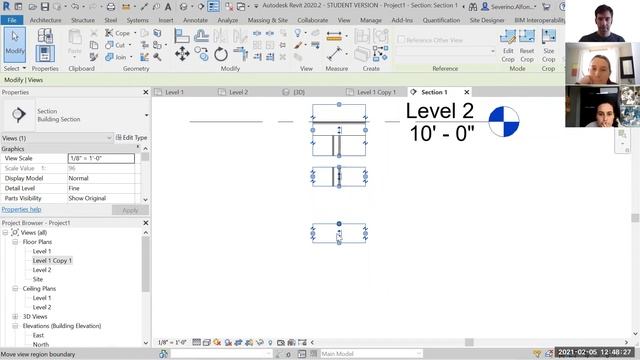
Task: Click the horizontal scrollbar thumb of the view
Action: tap(469, 342)
